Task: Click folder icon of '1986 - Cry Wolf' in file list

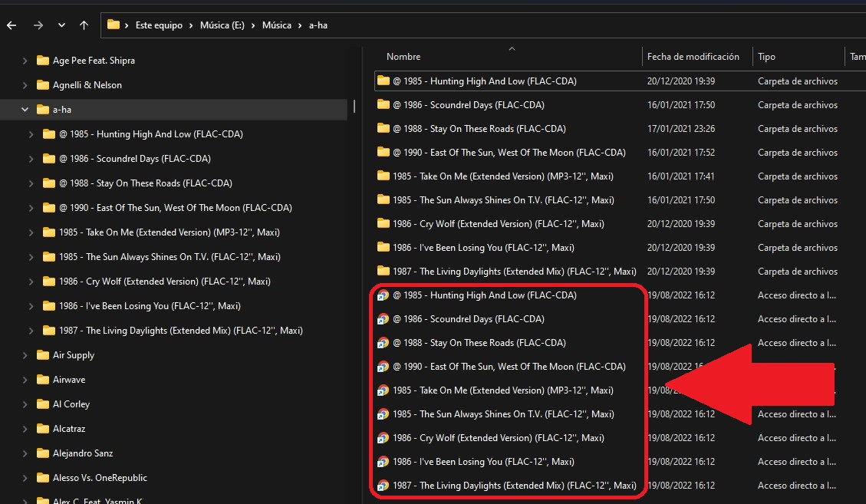Action: click(x=384, y=223)
